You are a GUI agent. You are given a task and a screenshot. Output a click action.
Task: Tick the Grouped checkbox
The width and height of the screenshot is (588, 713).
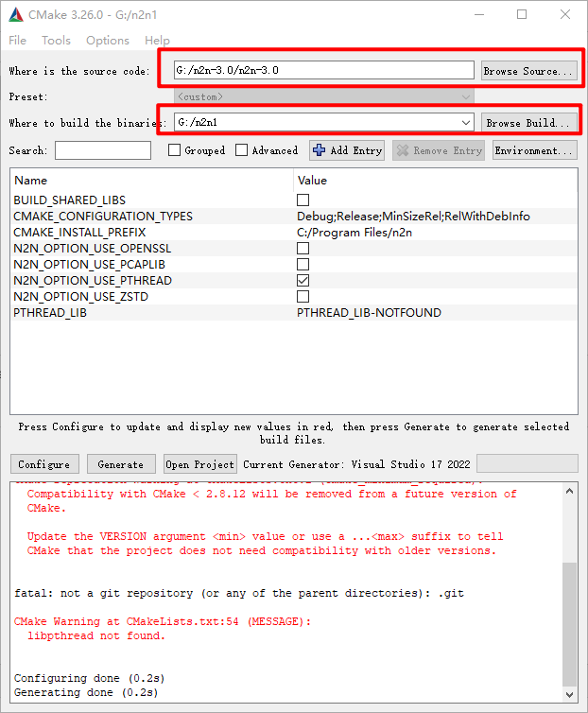point(175,150)
